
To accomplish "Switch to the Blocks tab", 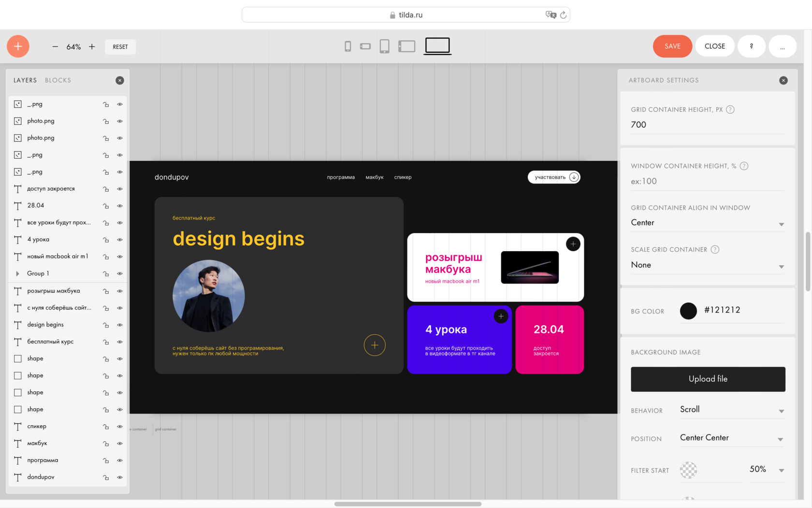I will click(58, 80).
